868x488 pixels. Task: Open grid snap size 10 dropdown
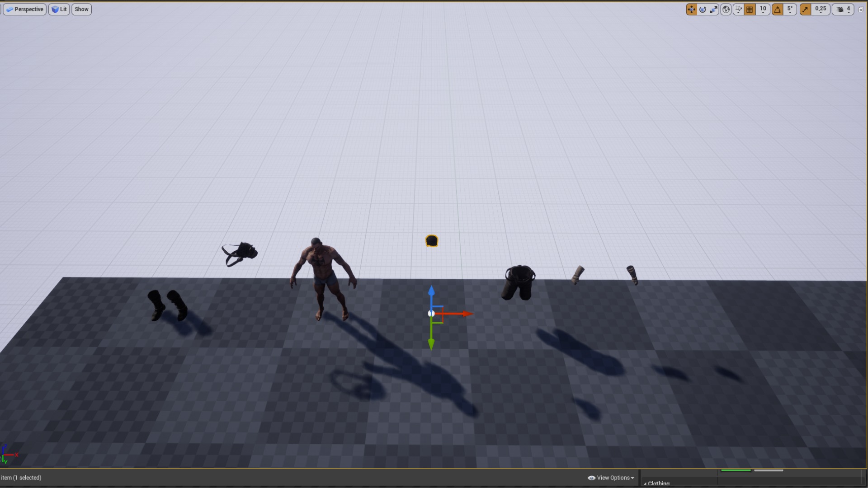pyautogui.click(x=763, y=9)
